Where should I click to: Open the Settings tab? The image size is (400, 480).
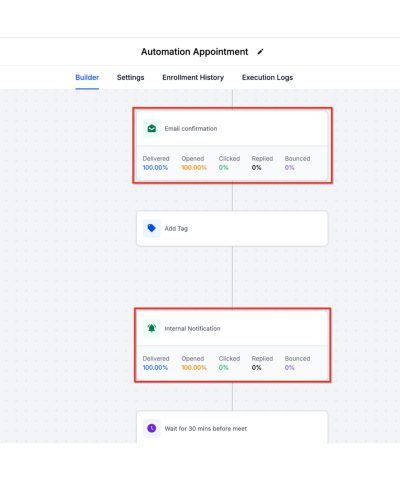(x=131, y=77)
